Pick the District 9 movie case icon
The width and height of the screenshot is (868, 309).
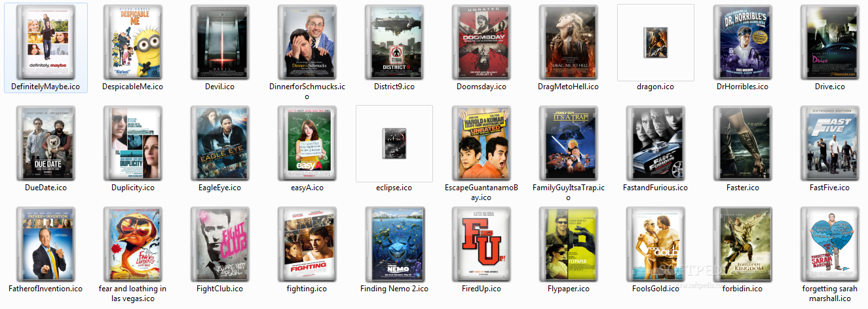coord(394,41)
